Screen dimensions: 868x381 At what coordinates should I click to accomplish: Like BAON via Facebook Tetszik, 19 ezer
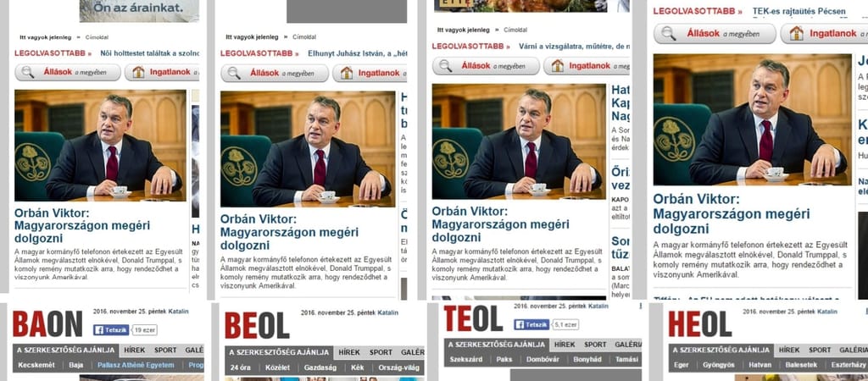[111, 330]
